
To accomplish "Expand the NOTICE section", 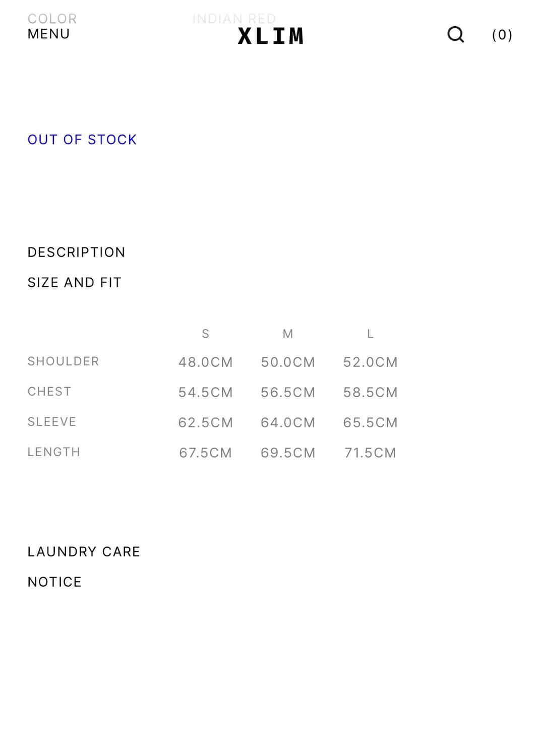I will click(54, 582).
